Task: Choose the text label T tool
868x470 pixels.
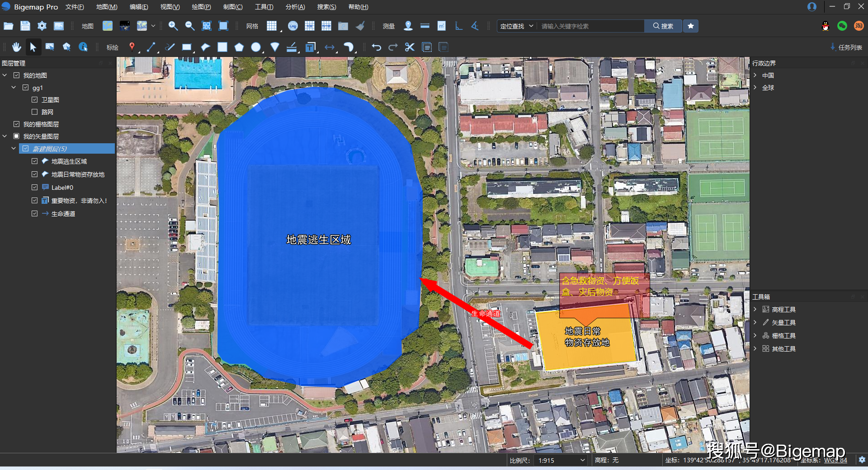Action: point(310,47)
